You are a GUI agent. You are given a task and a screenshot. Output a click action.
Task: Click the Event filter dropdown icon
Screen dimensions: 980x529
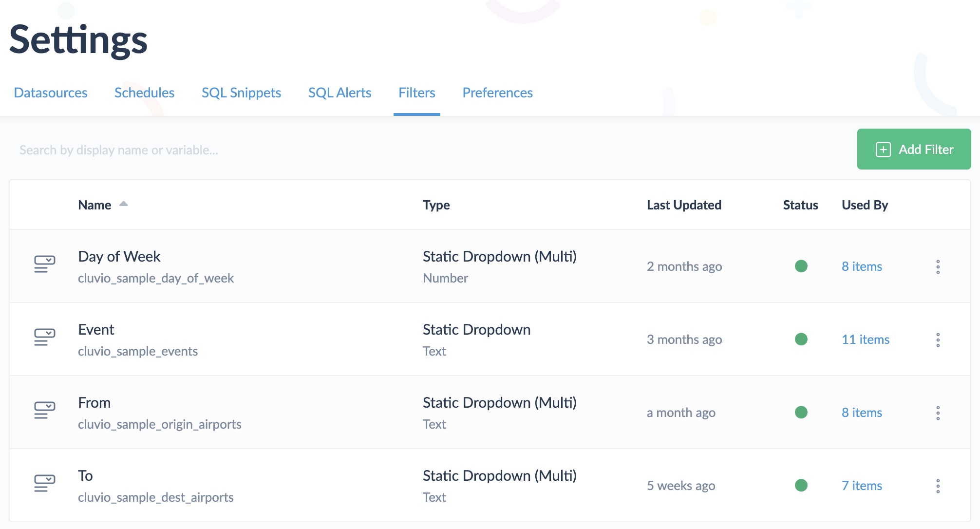pos(44,337)
